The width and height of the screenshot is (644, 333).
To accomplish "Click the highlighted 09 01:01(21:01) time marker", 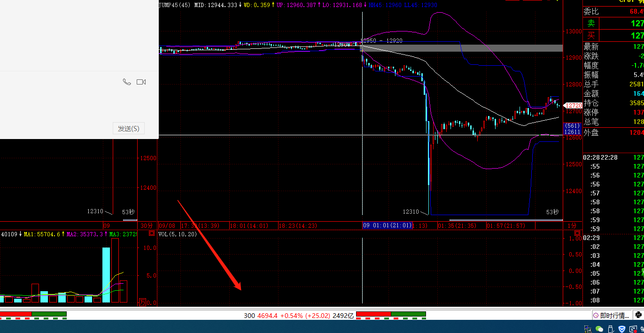I will 388,226.
